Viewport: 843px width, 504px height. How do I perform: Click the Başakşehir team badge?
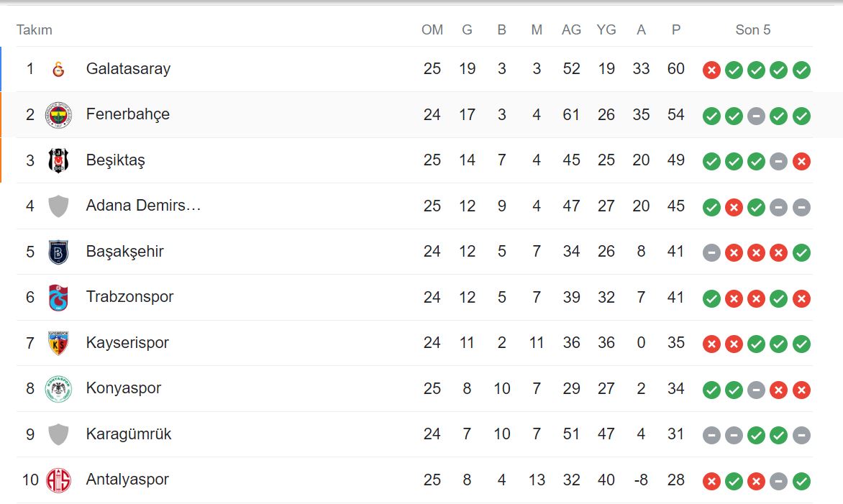(58, 252)
